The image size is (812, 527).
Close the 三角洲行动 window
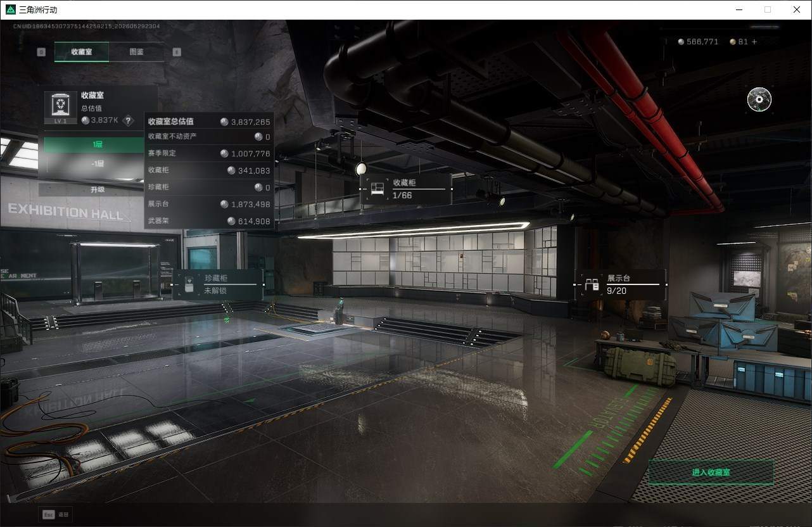click(797, 10)
